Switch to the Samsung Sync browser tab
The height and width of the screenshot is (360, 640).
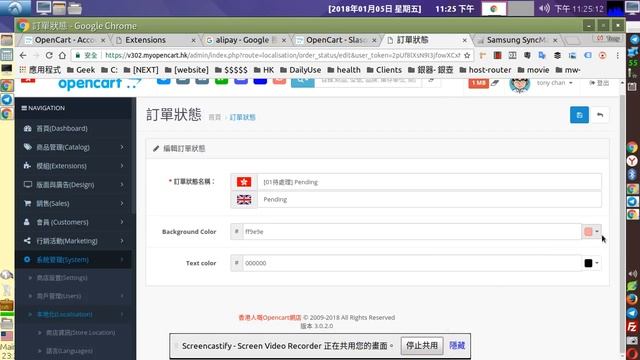pyautogui.click(x=517, y=40)
